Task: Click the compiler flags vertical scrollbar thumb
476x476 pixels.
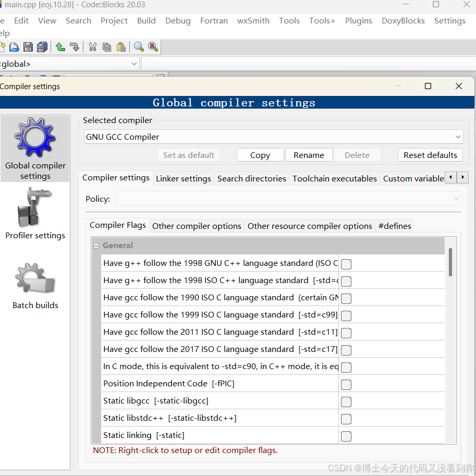Action: click(450, 262)
